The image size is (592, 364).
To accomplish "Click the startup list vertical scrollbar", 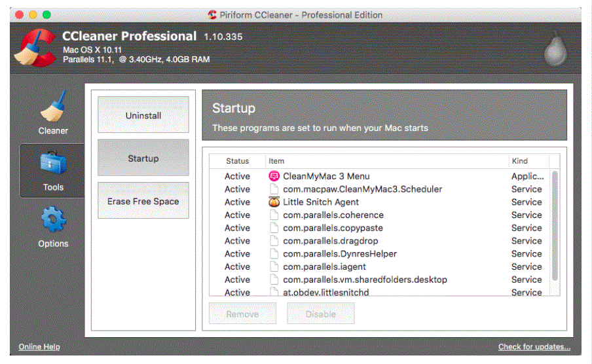I will [555, 226].
